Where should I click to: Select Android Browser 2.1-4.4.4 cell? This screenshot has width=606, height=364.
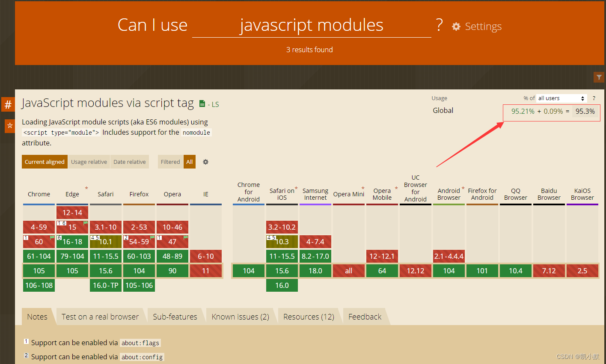pyautogui.click(x=449, y=256)
